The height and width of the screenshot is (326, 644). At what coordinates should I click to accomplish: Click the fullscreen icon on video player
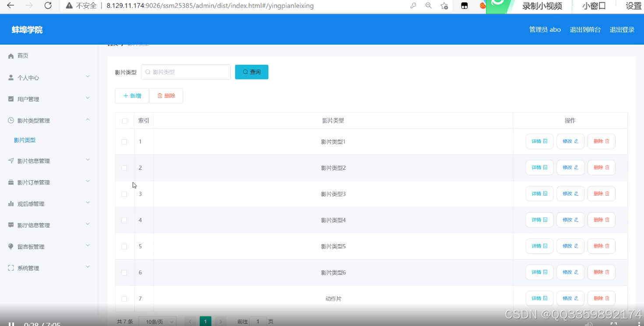[x=614, y=324]
